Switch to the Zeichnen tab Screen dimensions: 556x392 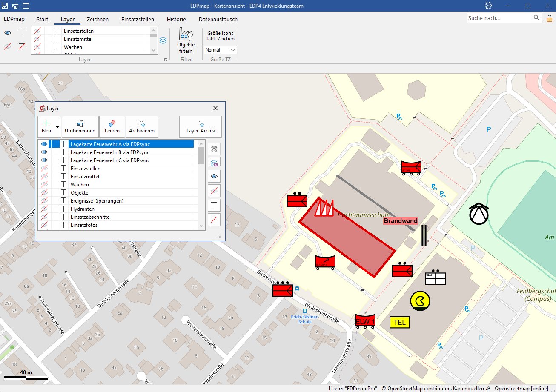[x=97, y=19]
